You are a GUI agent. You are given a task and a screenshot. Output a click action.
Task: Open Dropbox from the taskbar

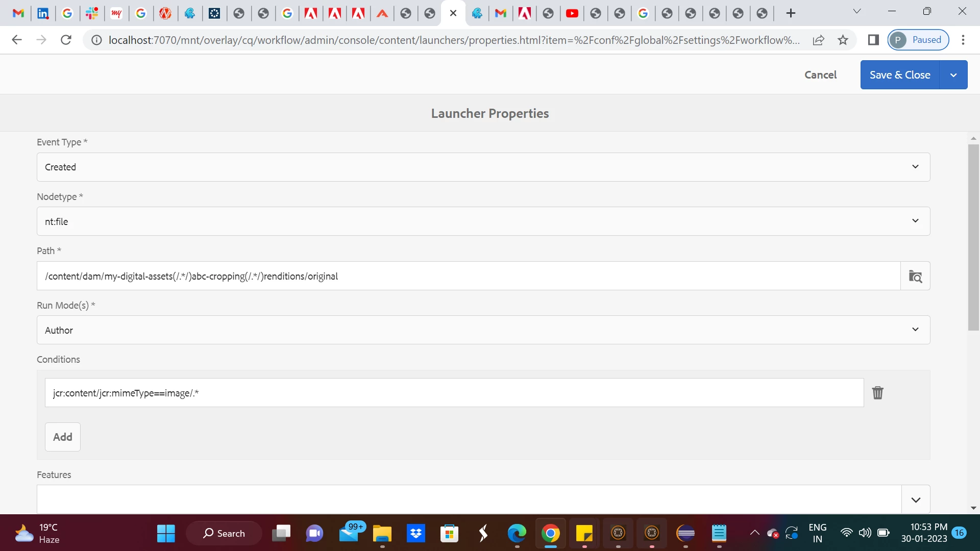coord(416,534)
